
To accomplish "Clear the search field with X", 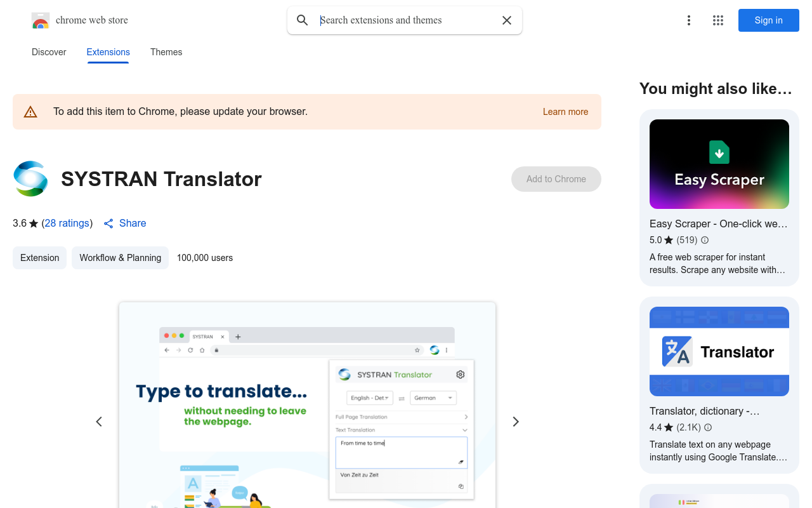I will [x=507, y=20].
